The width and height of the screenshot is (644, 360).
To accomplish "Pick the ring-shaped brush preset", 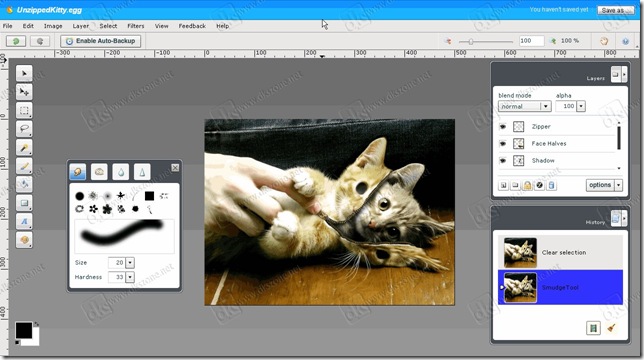I will coord(79,209).
